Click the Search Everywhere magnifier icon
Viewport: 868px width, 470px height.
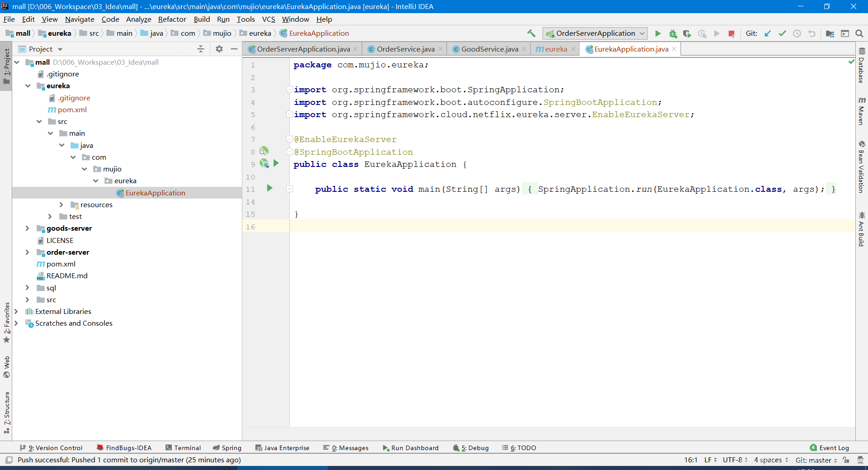[x=859, y=33]
